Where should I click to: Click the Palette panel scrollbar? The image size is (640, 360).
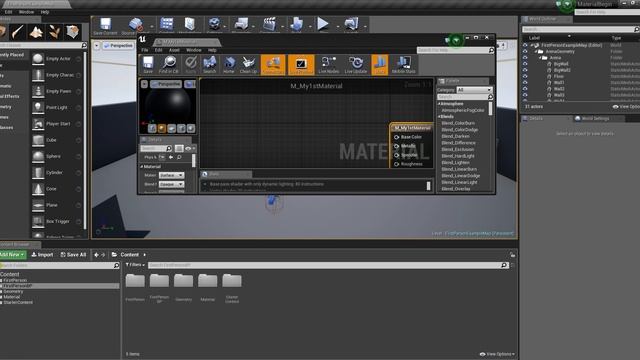(490, 109)
